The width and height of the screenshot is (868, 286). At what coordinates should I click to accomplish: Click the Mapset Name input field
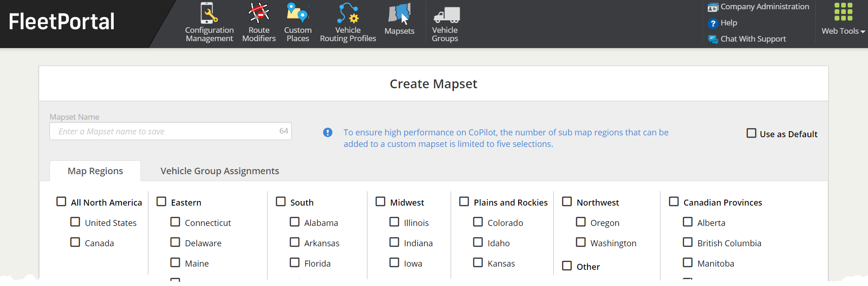[x=170, y=131]
